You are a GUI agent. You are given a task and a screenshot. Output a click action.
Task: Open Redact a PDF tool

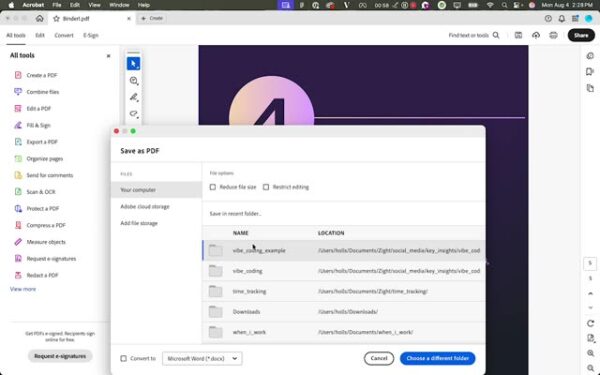click(36, 275)
